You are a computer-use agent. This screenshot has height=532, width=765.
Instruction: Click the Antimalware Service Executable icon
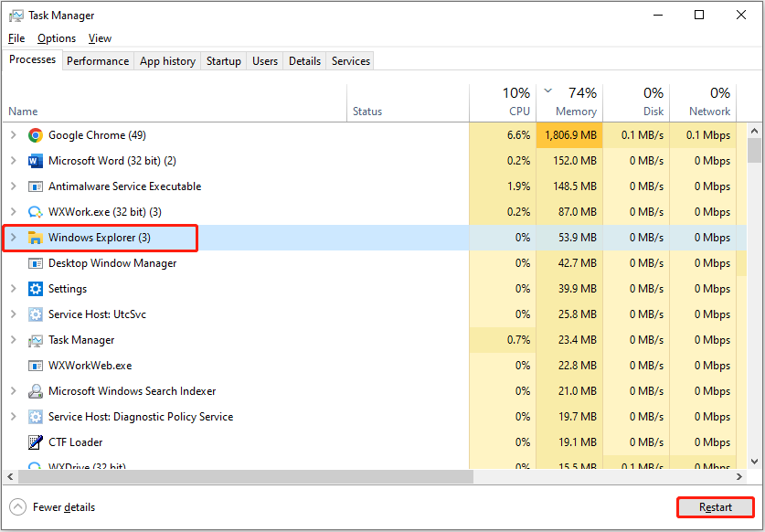(36, 186)
